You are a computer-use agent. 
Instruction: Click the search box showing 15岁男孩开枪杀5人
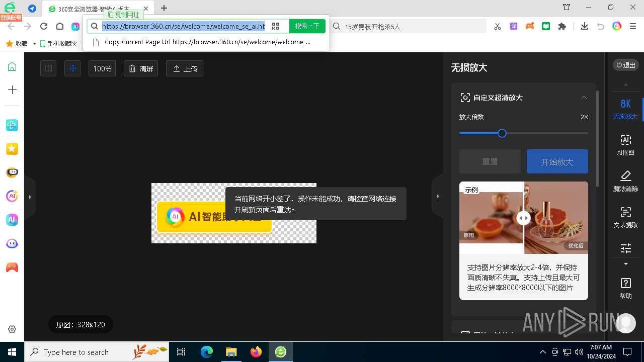[x=409, y=27]
